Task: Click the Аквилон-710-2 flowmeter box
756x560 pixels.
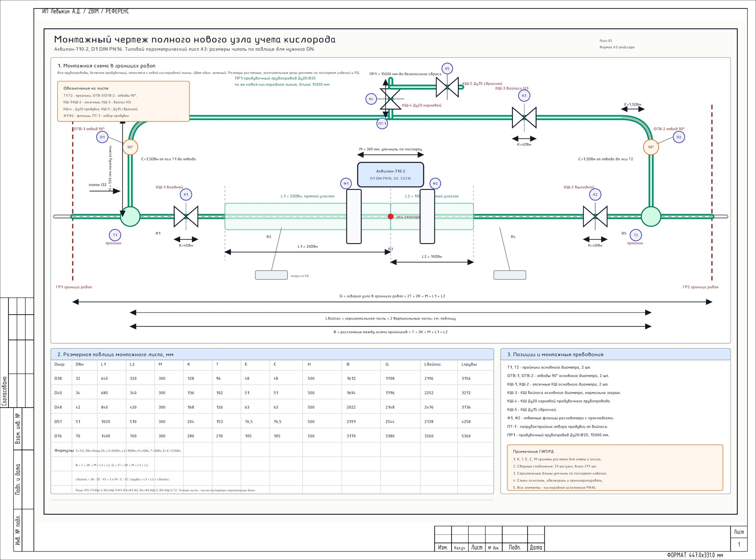Action: pyautogui.click(x=391, y=174)
